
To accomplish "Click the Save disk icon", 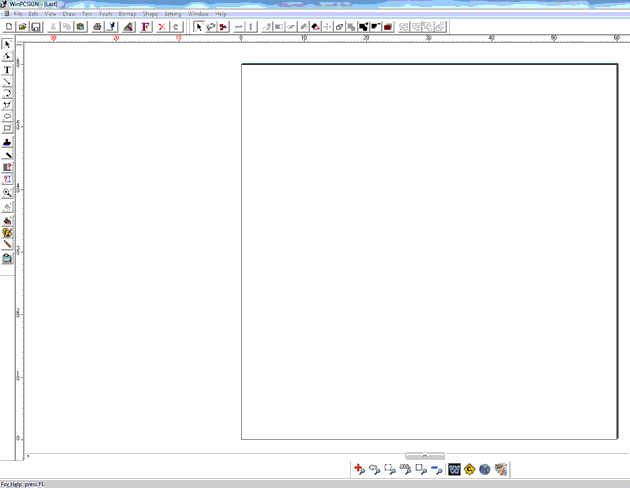I will pyautogui.click(x=35, y=27).
